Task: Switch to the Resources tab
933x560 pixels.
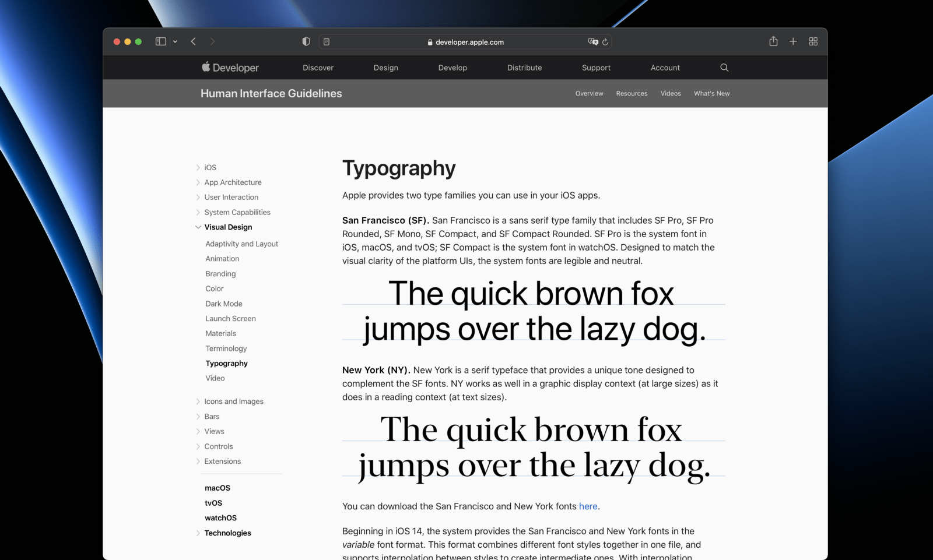Action: (x=632, y=93)
